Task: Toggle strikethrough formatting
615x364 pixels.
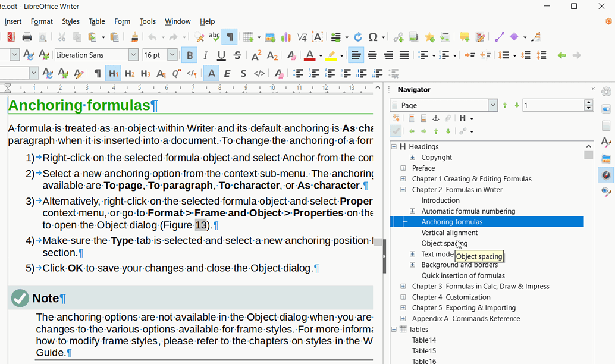Action: coord(237,55)
